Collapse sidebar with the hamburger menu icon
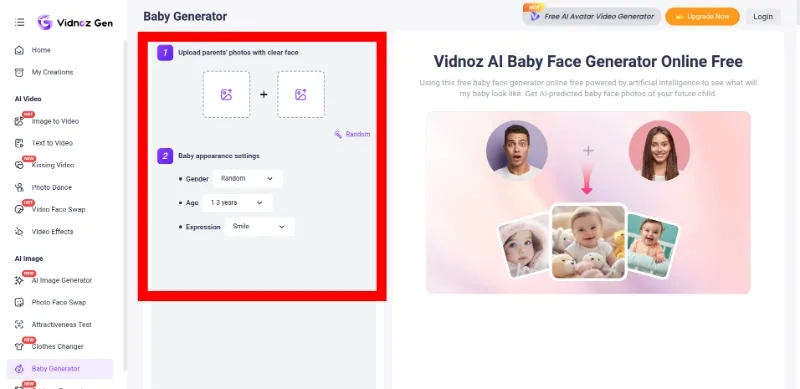Screen dimensions: 800x389 pos(19,22)
